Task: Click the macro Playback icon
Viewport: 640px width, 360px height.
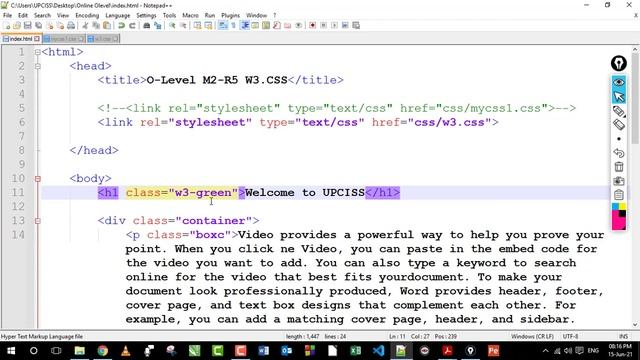Action: coord(334,25)
